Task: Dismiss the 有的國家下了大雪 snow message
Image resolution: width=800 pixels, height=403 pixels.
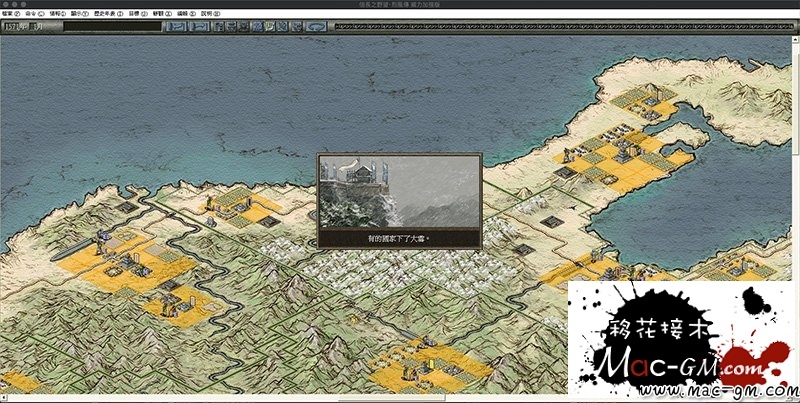Action: click(399, 238)
